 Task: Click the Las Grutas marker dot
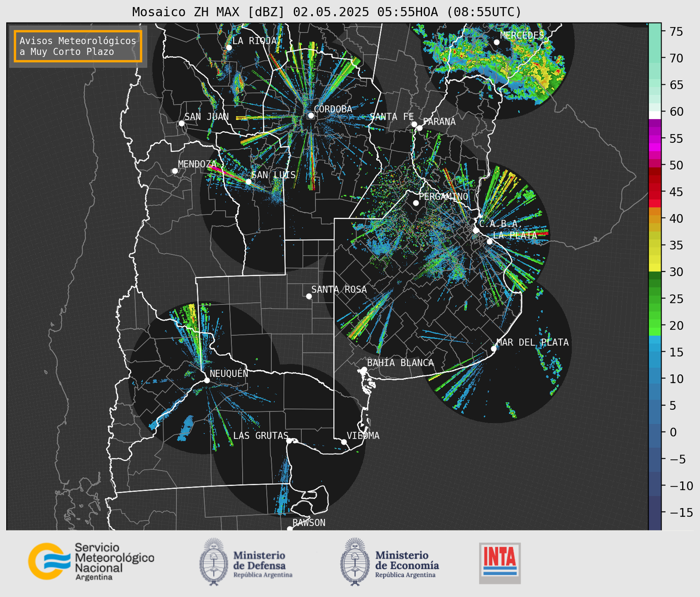tap(289, 440)
